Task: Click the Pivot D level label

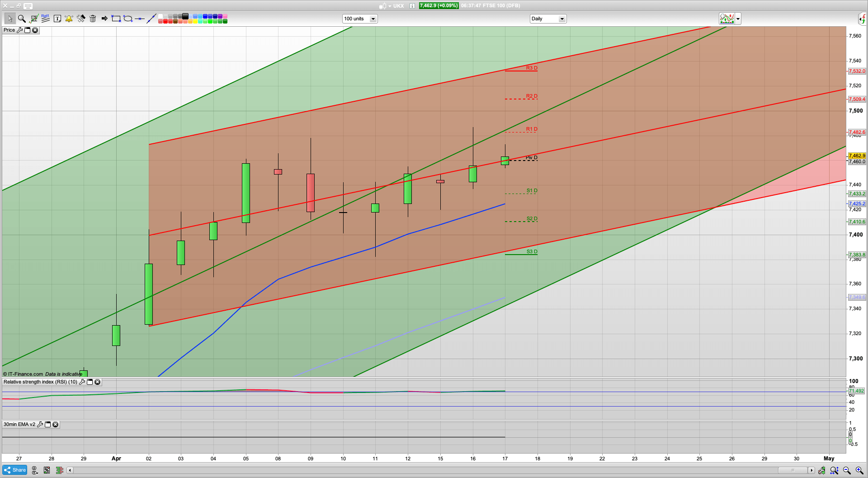Action: (532, 158)
